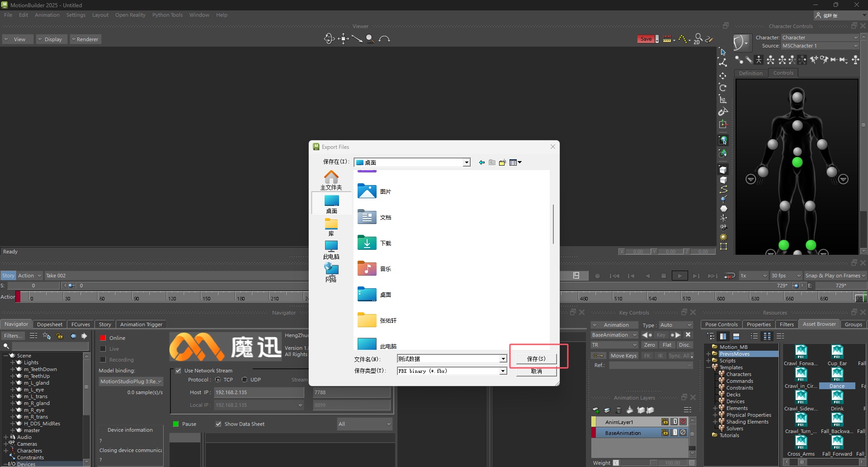
Task: Click the 取消 cancel button
Action: click(536, 372)
